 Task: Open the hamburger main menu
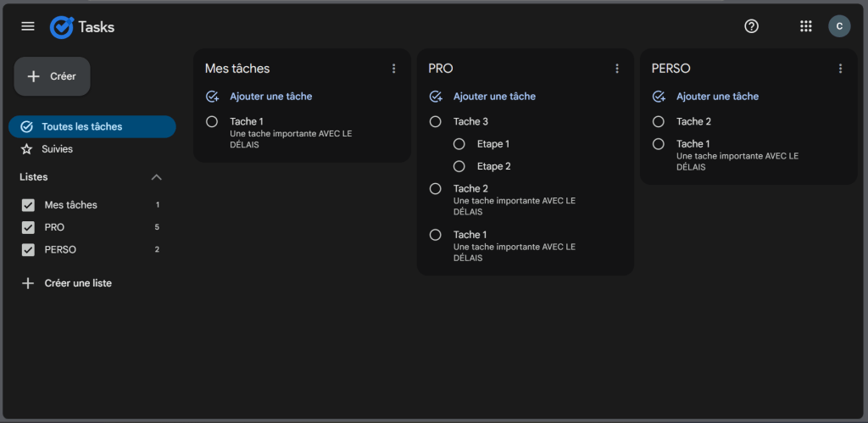click(x=28, y=26)
